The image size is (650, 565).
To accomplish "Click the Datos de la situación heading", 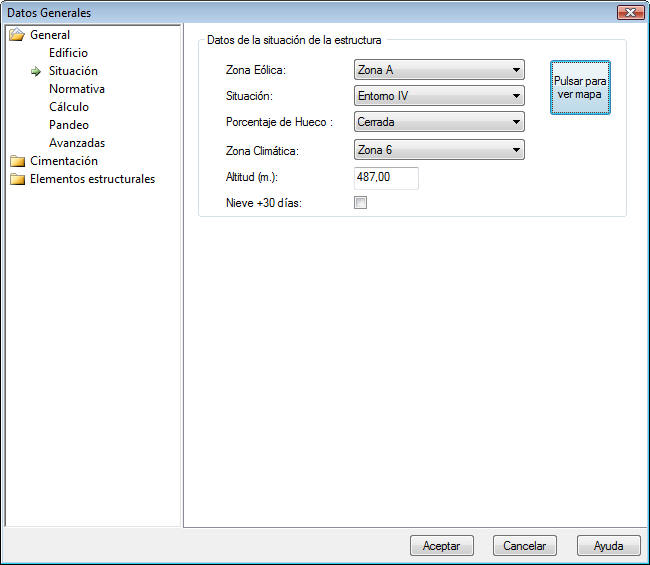I will coord(294,40).
